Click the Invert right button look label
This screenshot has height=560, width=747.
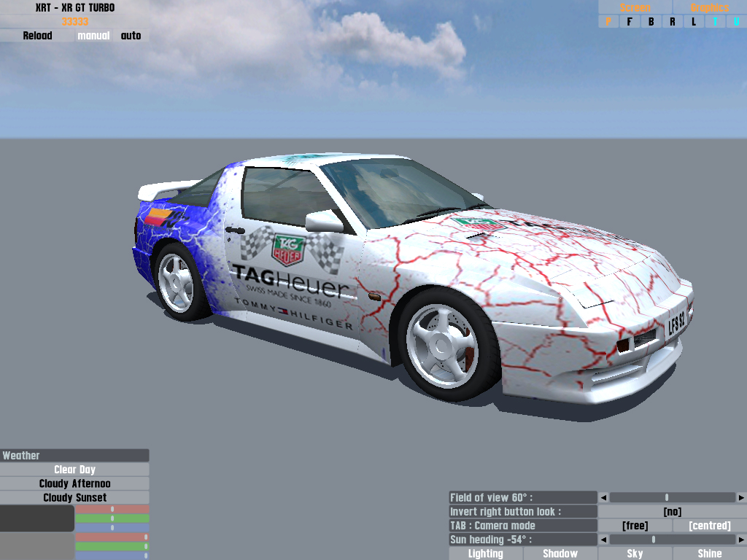tap(523, 511)
